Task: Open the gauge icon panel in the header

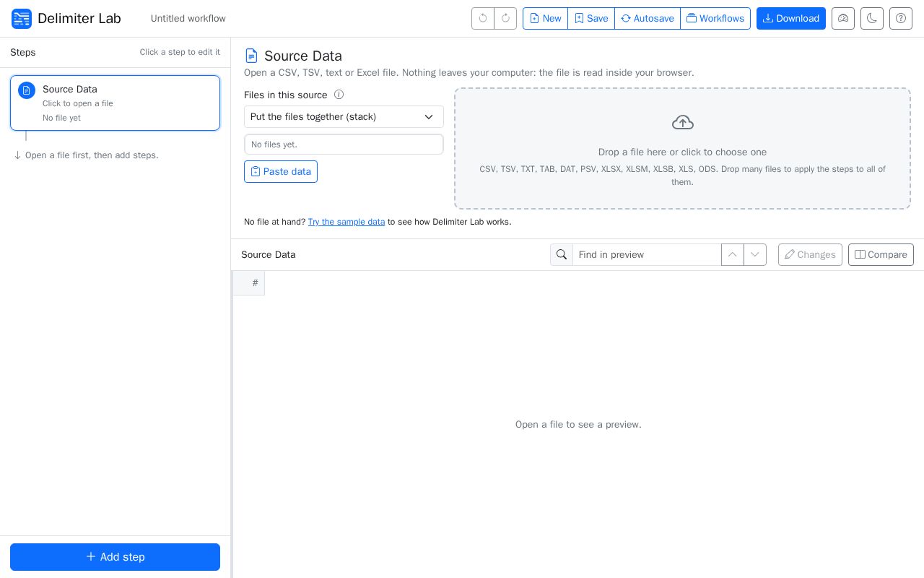Action: (843, 19)
